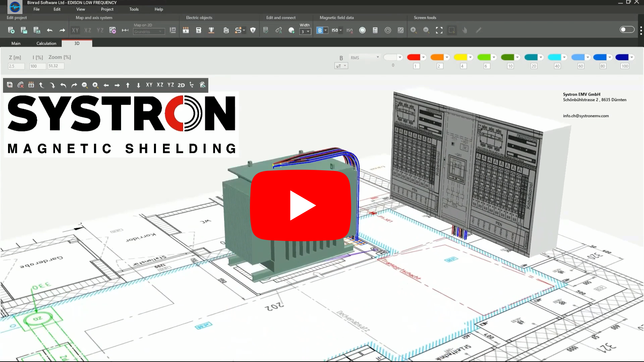This screenshot has width=644, height=362.
Task: Activate the hand pan tool in Screen tools
Action: [465, 30]
